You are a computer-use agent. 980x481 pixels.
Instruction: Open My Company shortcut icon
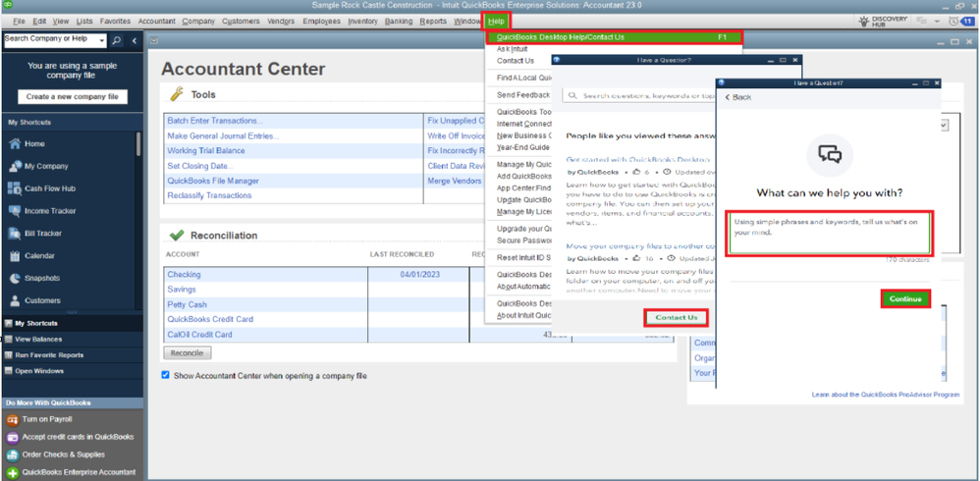[x=15, y=166]
